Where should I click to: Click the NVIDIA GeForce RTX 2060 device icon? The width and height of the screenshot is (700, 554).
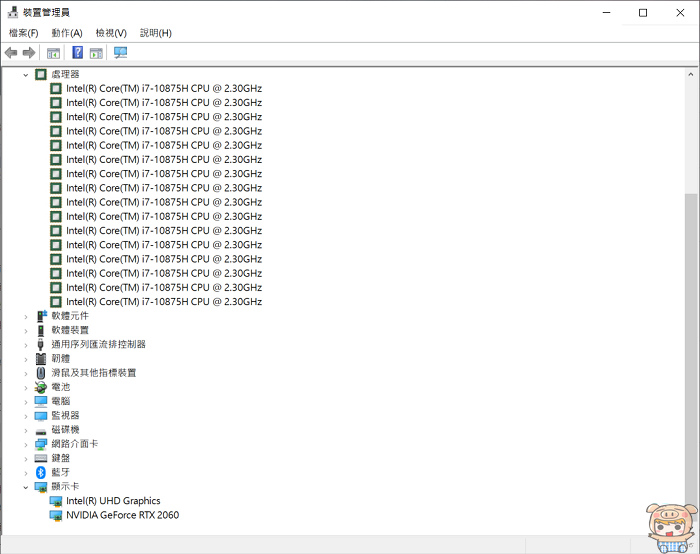(56, 516)
